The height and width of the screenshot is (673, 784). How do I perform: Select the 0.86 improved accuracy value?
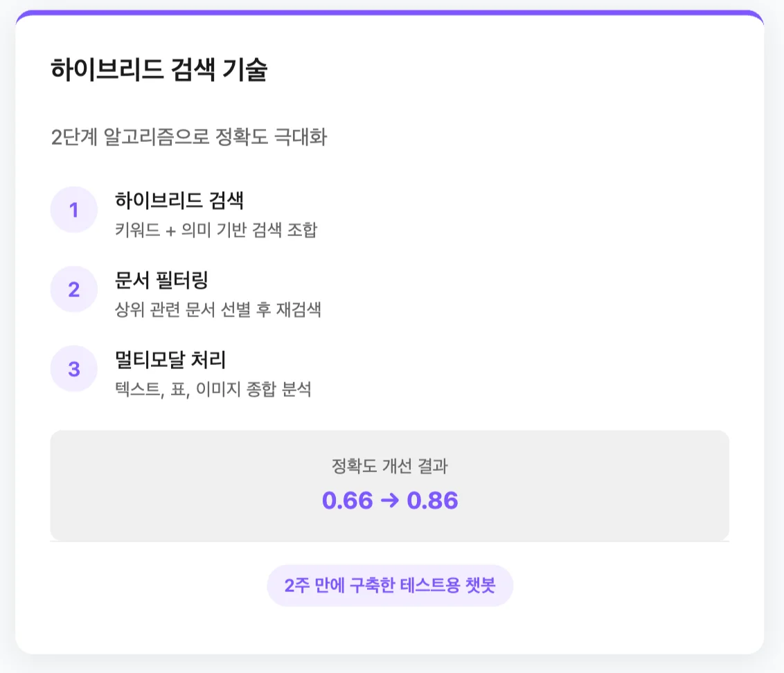pyautogui.click(x=433, y=501)
